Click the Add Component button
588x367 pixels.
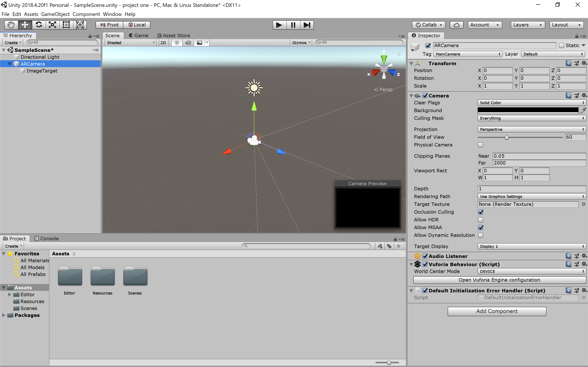point(497,311)
